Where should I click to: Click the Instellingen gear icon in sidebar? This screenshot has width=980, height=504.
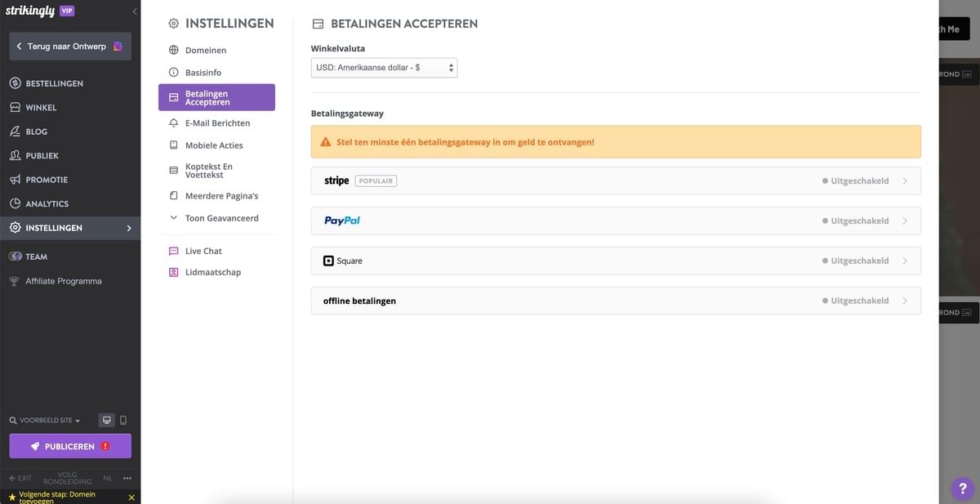pos(15,228)
